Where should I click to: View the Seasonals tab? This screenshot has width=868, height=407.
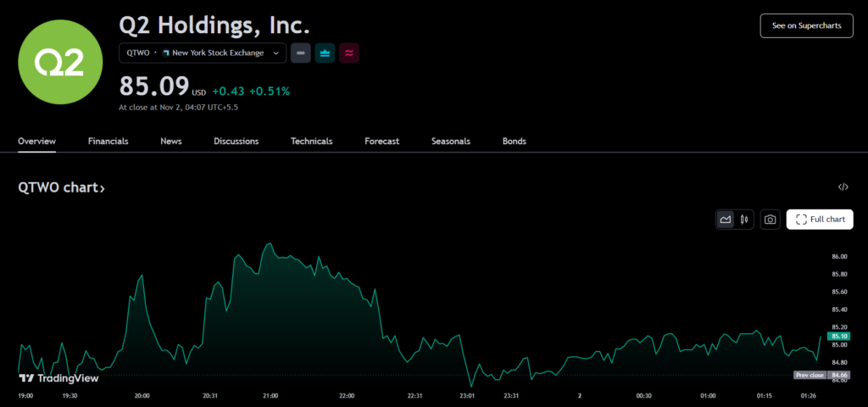point(451,142)
